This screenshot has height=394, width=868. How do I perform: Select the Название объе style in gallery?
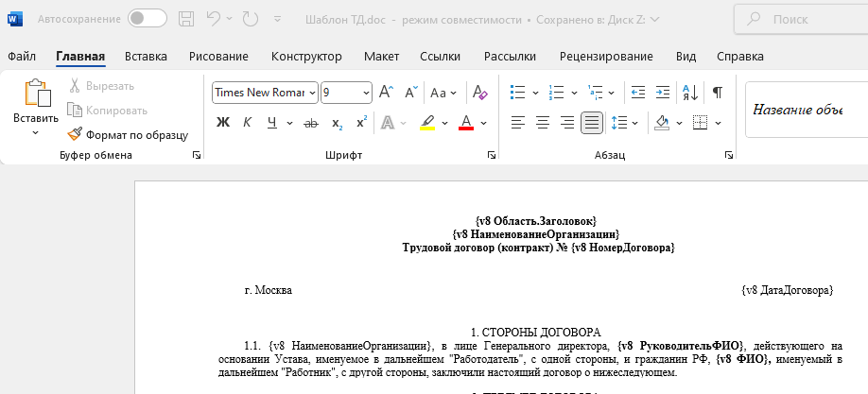coord(798,110)
